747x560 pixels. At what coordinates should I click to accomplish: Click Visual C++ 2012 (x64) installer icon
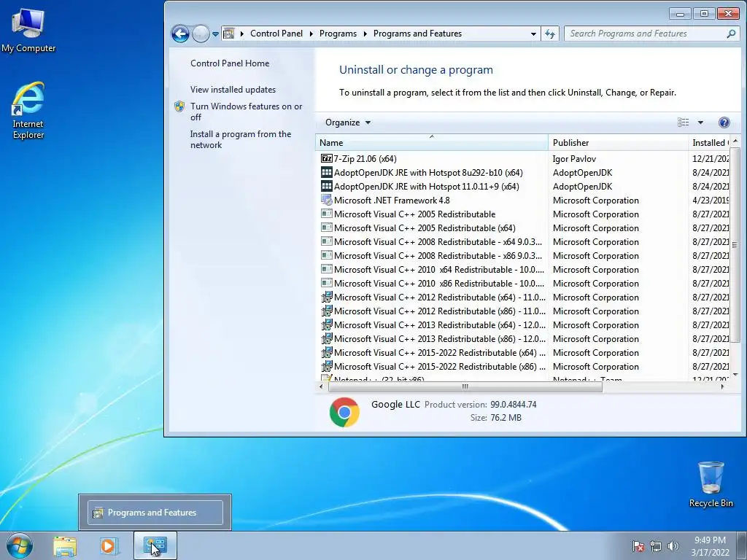[x=326, y=297]
